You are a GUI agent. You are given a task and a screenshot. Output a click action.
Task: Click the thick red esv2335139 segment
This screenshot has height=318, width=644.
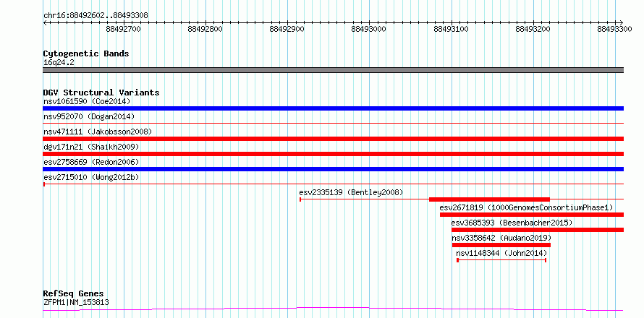click(489, 199)
